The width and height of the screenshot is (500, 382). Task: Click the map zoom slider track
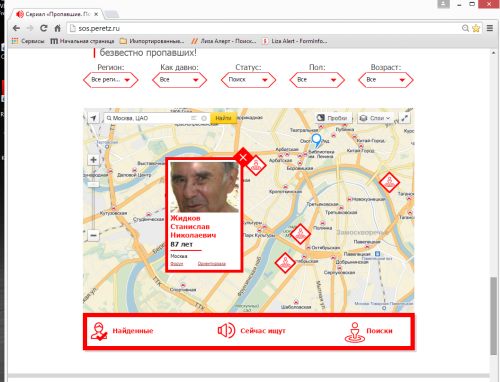[93, 197]
